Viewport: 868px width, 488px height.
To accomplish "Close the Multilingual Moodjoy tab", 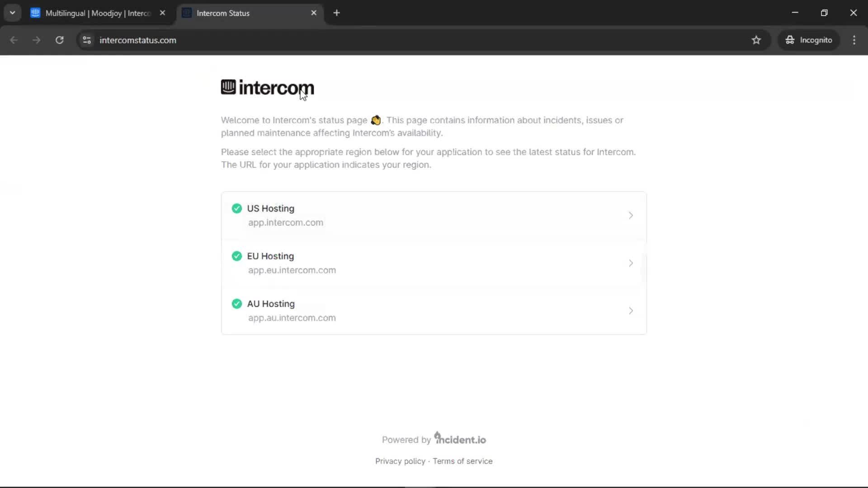I will [x=162, y=13].
